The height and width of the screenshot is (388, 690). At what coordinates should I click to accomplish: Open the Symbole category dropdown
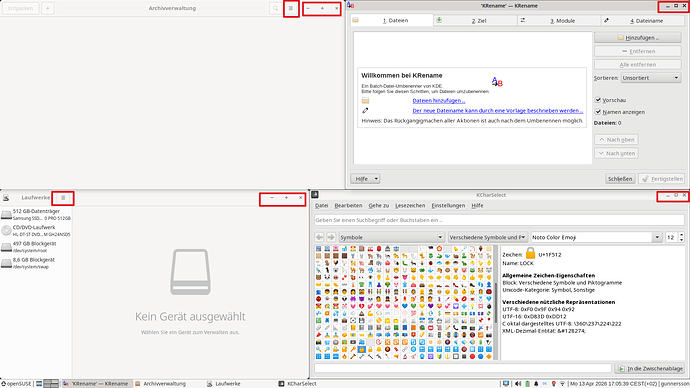click(x=391, y=237)
